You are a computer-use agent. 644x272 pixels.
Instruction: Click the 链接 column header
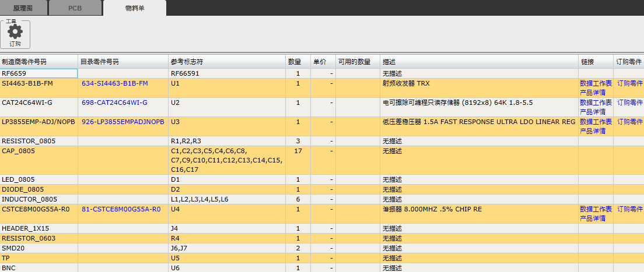(x=596, y=62)
